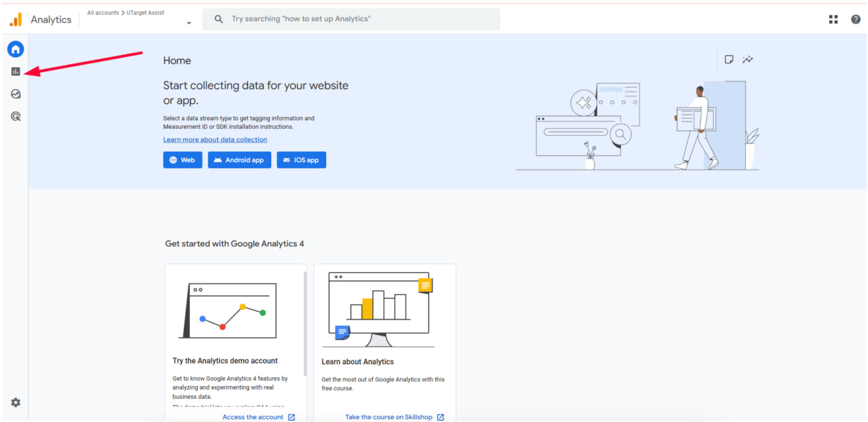Click external link icon next to Skillshop link
Screen dimensions: 868x422
point(440,417)
